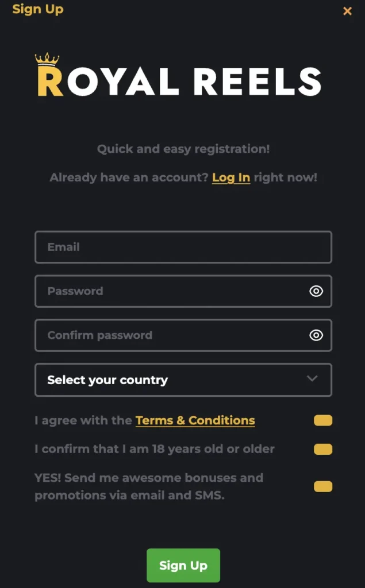The width and height of the screenshot is (365, 588).
Task: Disable bonuses and promotions email toggle
Action: point(323,487)
